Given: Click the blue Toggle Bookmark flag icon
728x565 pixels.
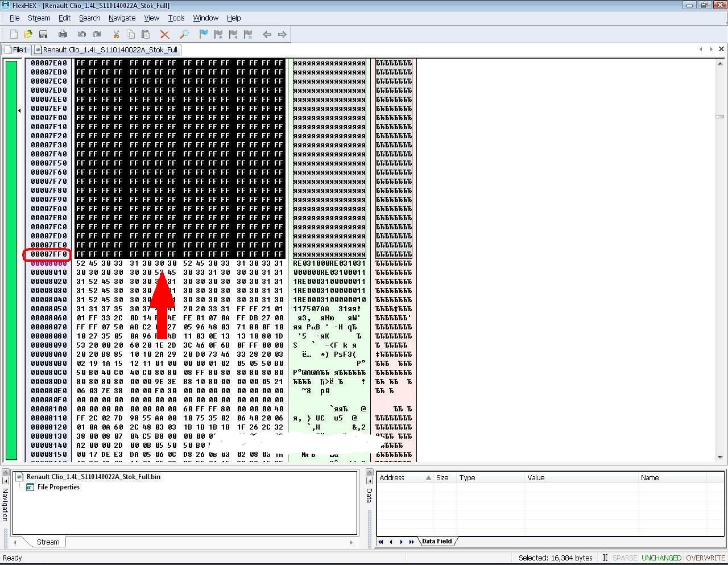Looking at the screenshot, I should point(203,34).
